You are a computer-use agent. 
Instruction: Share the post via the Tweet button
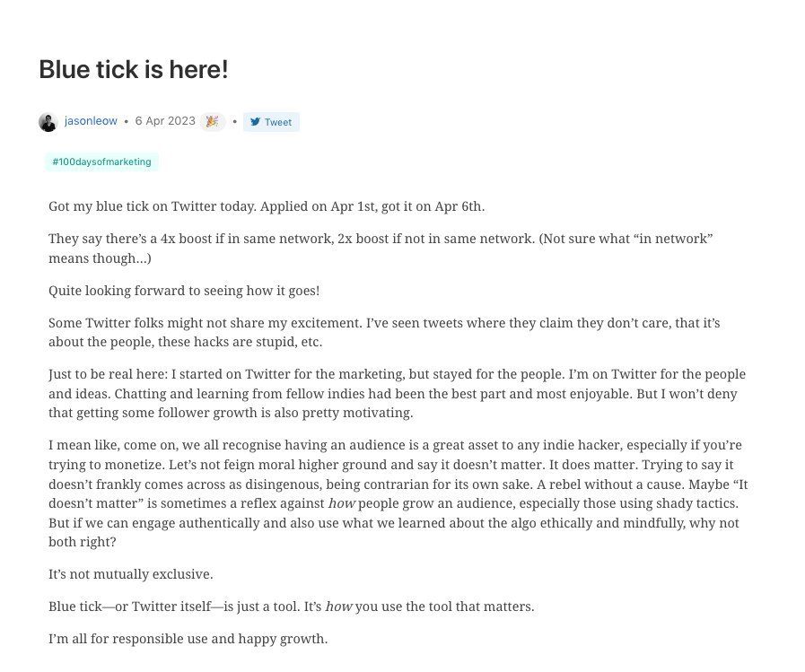pyautogui.click(x=271, y=122)
